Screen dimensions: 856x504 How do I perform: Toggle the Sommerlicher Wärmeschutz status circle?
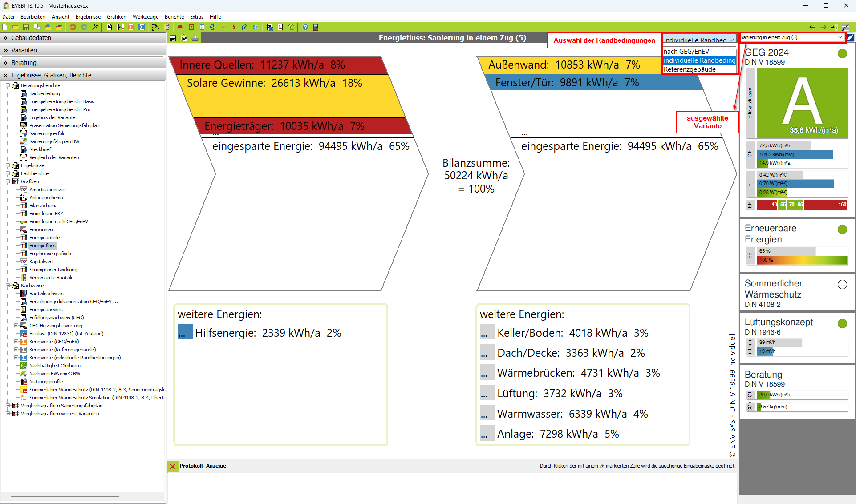[842, 285]
